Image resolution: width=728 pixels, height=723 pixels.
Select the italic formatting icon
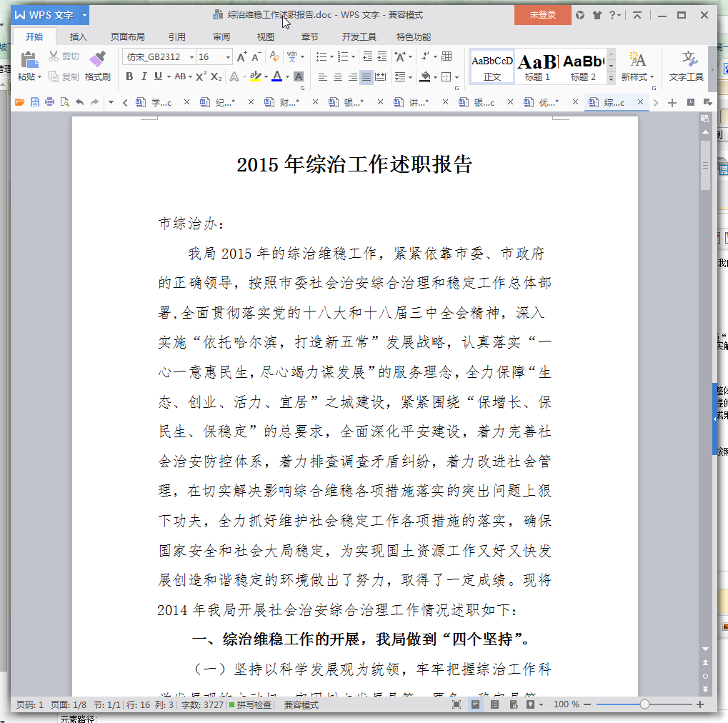(144, 76)
